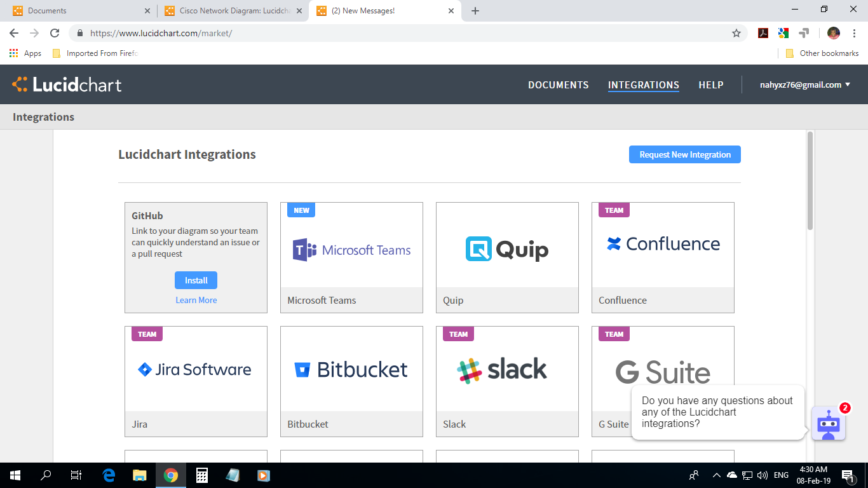868x488 pixels.
Task: Click the gray arrow extension icon
Action: (x=804, y=33)
